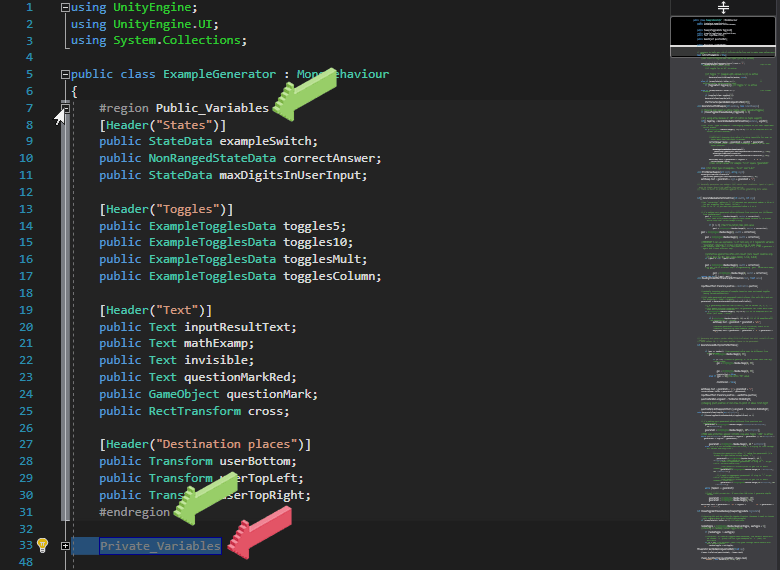
Task: Click the variable toggles10
Action: click(x=315, y=242)
